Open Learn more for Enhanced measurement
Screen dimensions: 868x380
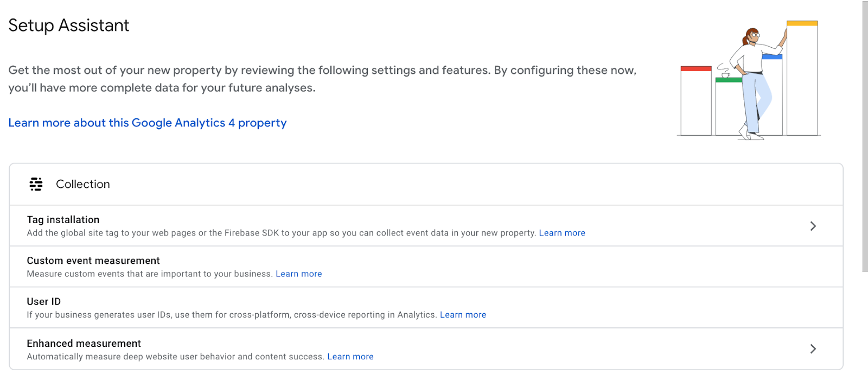coord(350,357)
